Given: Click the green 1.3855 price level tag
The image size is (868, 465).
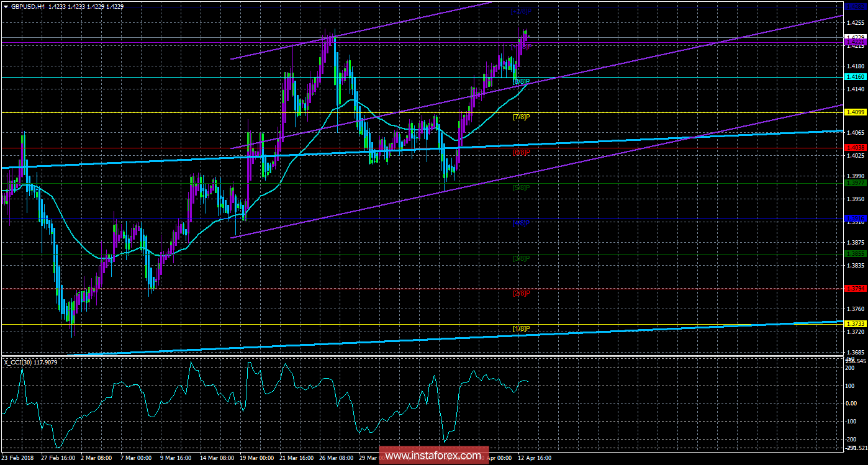Looking at the screenshot, I should [855, 254].
